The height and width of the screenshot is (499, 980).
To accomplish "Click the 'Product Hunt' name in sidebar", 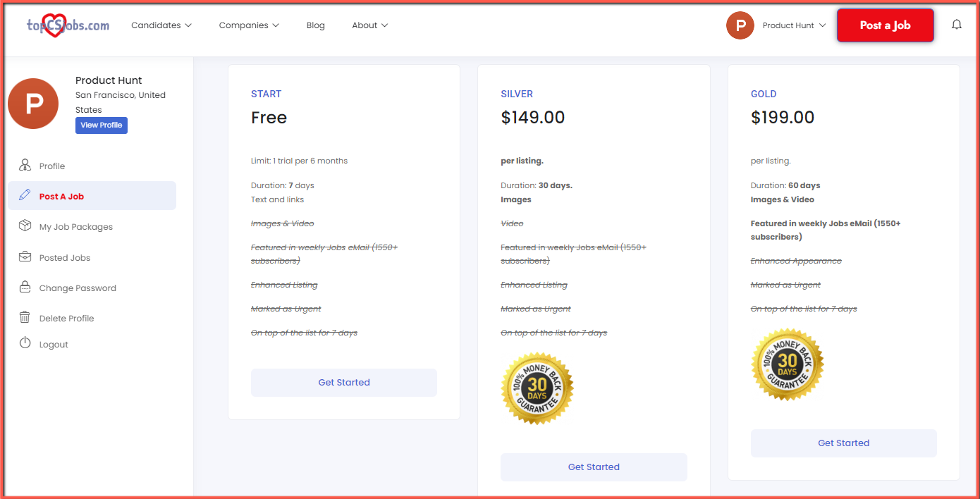I will coord(109,80).
